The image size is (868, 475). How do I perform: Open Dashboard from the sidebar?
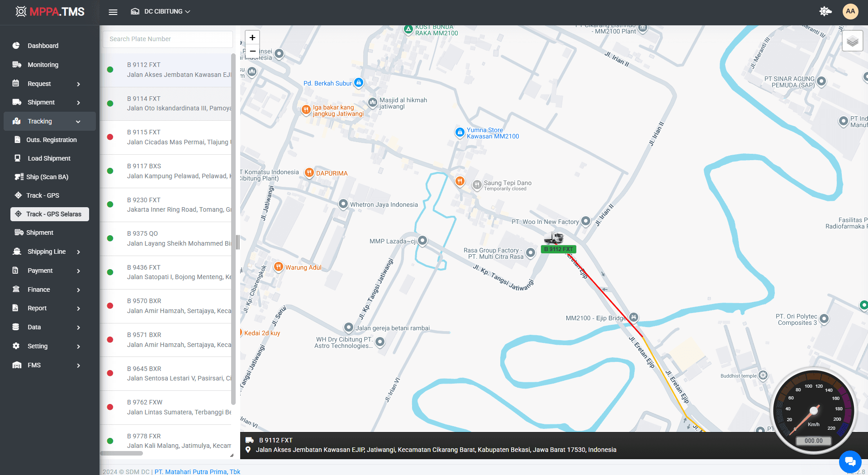[x=43, y=46]
